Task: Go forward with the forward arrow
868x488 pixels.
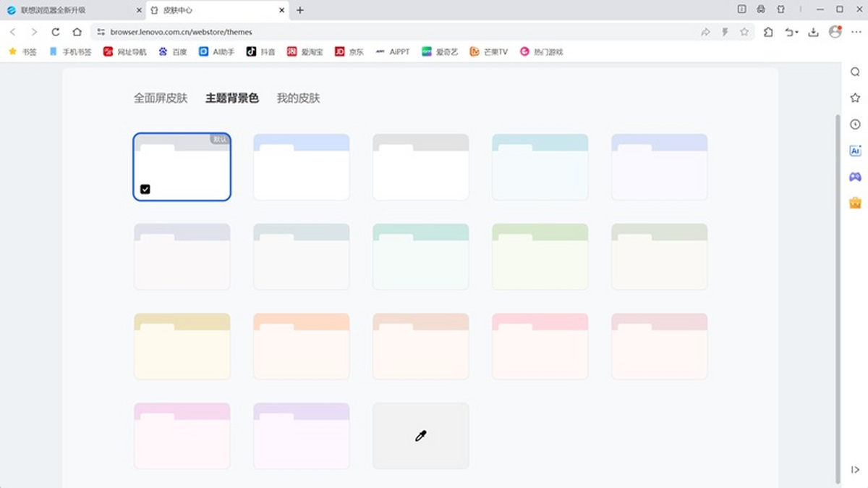Action: click(34, 32)
